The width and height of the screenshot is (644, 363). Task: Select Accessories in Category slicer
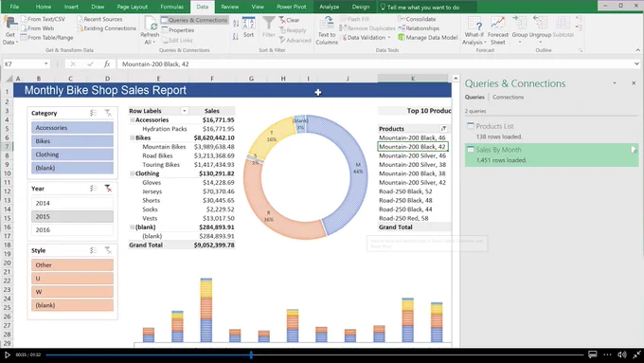(72, 127)
